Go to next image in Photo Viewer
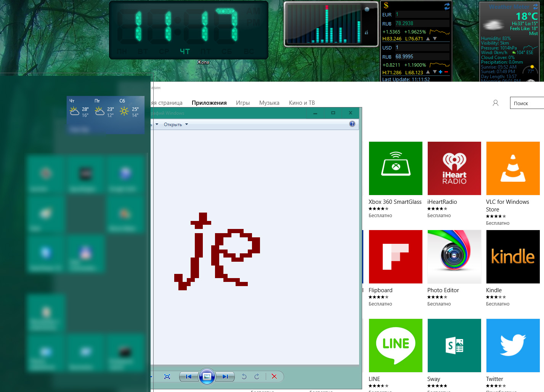Screen dimensions: 544x392 point(225,376)
